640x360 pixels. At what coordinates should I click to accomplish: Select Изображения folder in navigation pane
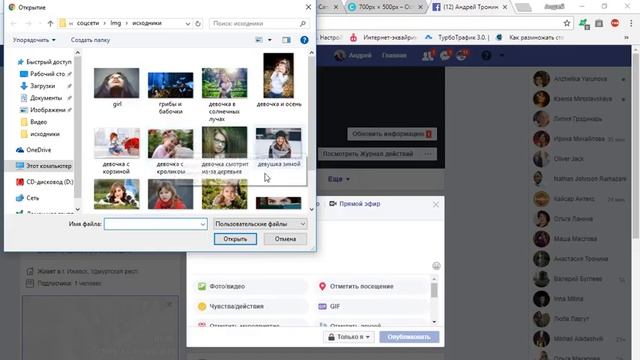[x=46, y=110]
